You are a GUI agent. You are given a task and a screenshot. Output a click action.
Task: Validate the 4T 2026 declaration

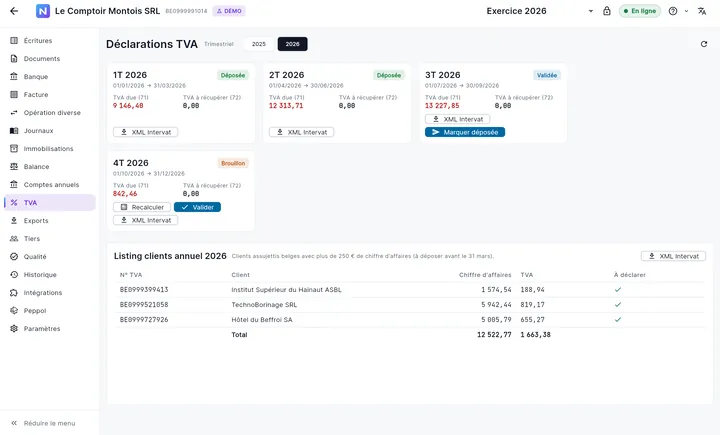tap(197, 207)
